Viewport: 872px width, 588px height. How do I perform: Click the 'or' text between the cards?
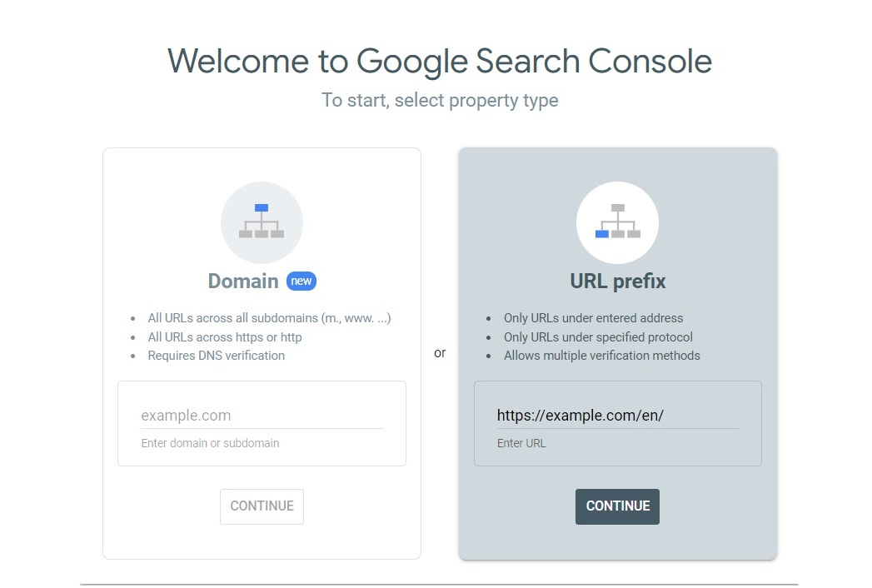(440, 352)
